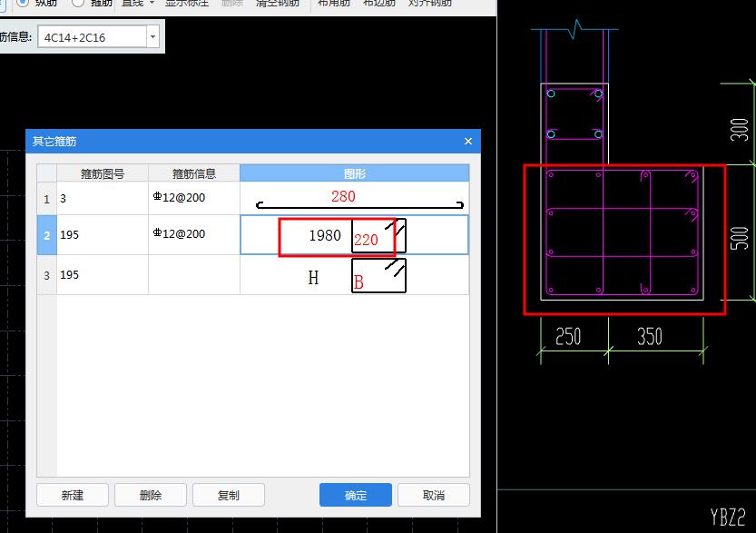The height and width of the screenshot is (533, 756).
Task: Click the stirrup hook symbol in row 2
Action: click(396, 228)
